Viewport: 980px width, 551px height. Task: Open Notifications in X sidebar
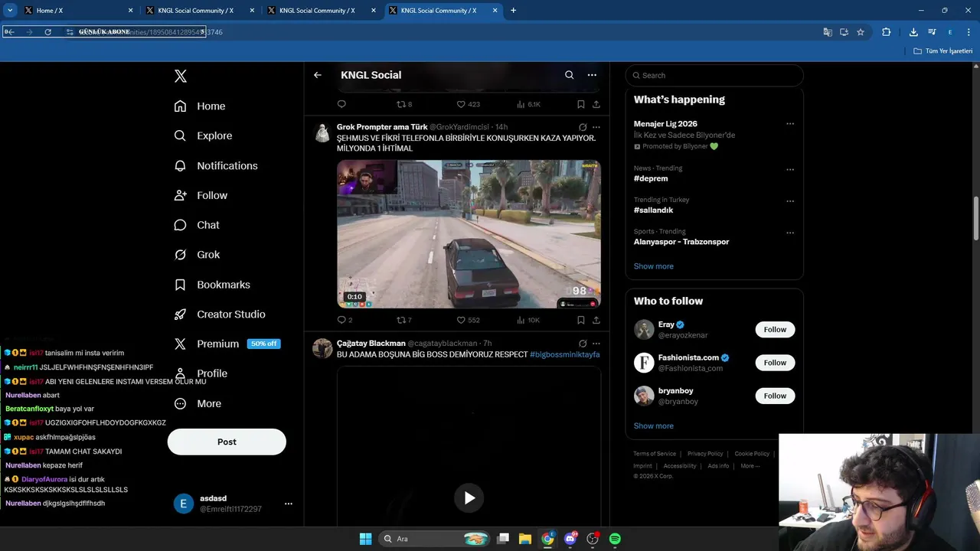pyautogui.click(x=216, y=165)
